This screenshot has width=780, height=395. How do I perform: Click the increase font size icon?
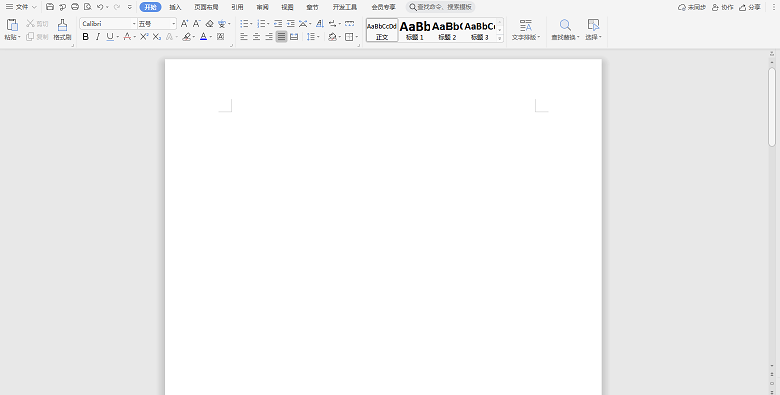click(185, 23)
